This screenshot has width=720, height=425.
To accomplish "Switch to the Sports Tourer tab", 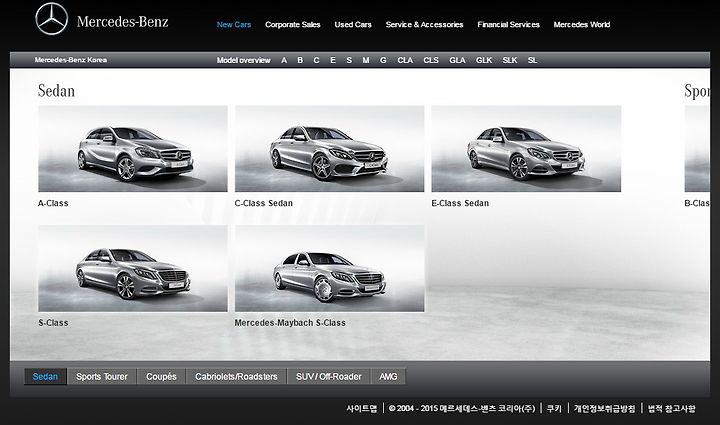I will (101, 376).
